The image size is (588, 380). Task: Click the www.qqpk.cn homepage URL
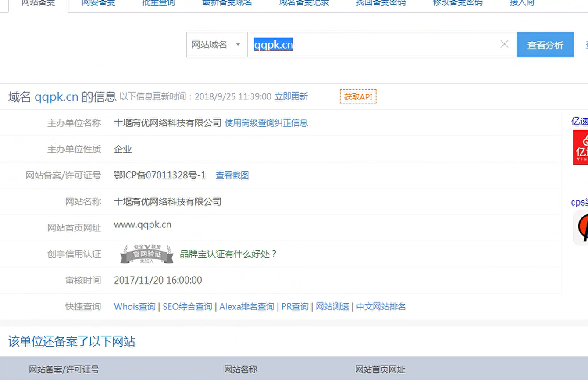click(143, 225)
